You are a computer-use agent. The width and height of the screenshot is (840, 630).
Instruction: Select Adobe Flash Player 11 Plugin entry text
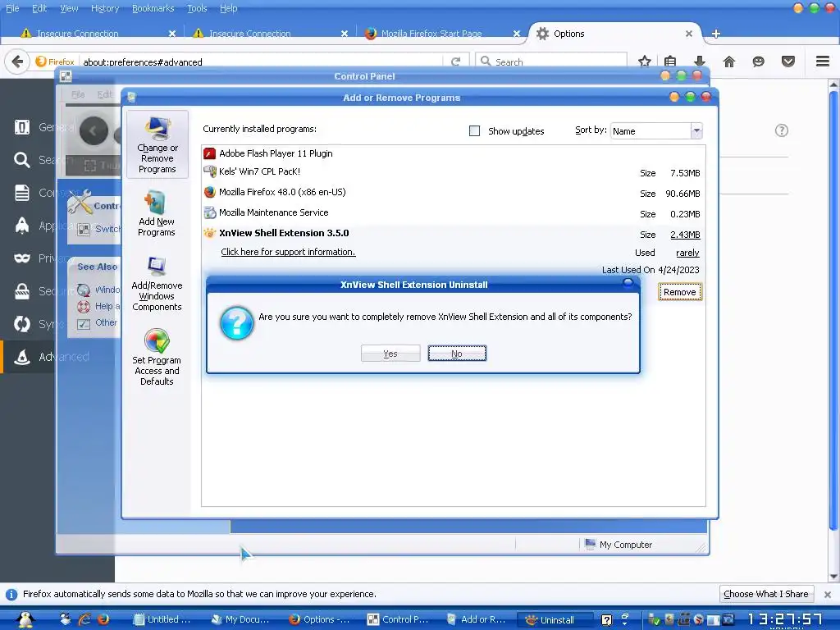click(276, 153)
